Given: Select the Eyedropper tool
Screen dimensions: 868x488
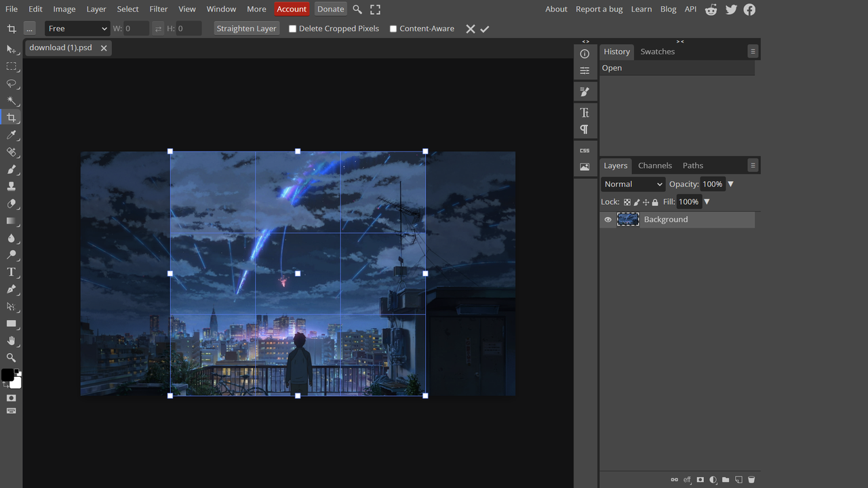Looking at the screenshot, I should [x=12, y=136].
